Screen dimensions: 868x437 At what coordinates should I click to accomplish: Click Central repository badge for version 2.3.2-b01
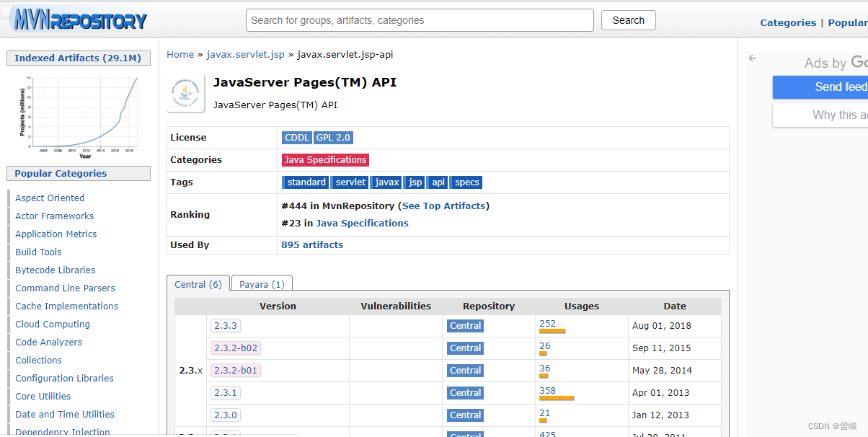[x=466, y=371]
